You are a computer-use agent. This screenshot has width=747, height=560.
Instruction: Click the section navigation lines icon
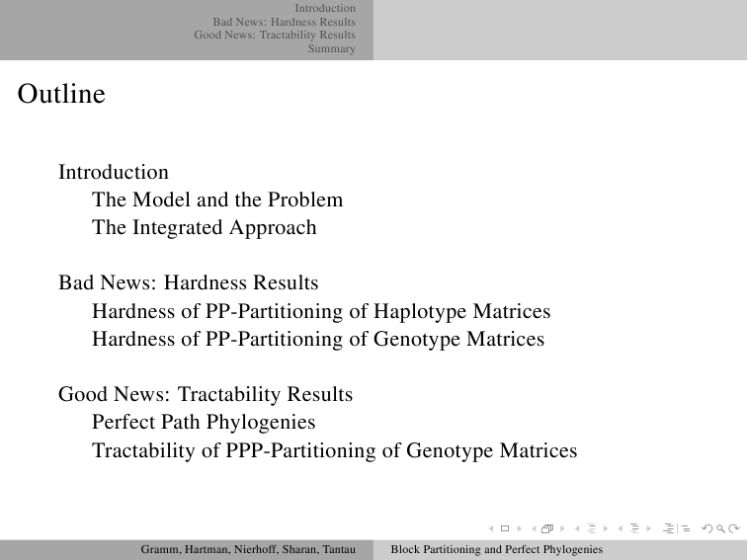(x=634, y=528)
